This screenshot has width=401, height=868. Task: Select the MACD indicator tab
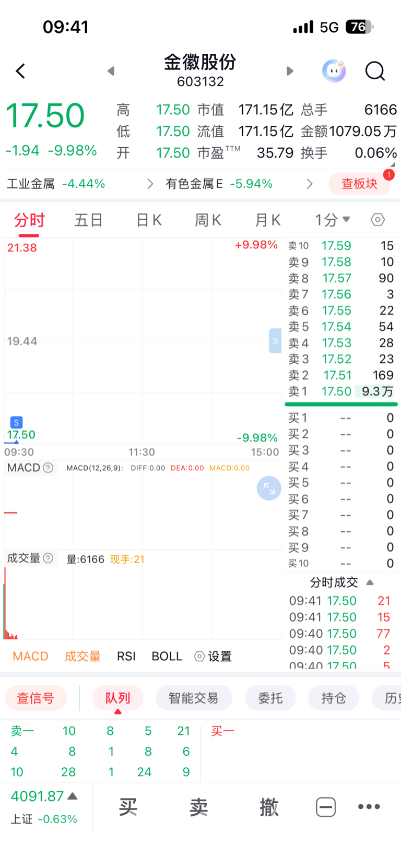(30, 656)
